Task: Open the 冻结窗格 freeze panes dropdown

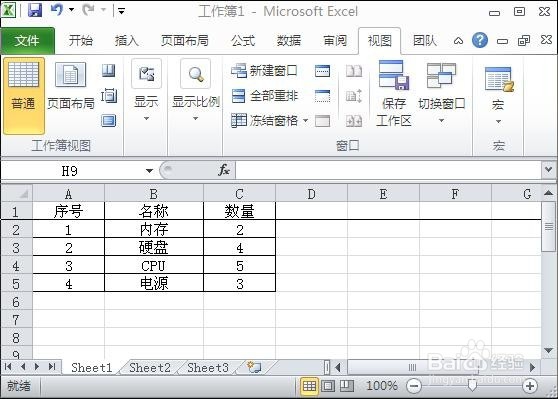Action: (x=269, y=121)
